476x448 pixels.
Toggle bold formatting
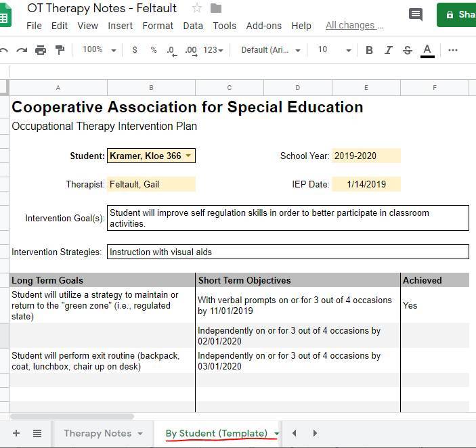click(x=369, y=50)
